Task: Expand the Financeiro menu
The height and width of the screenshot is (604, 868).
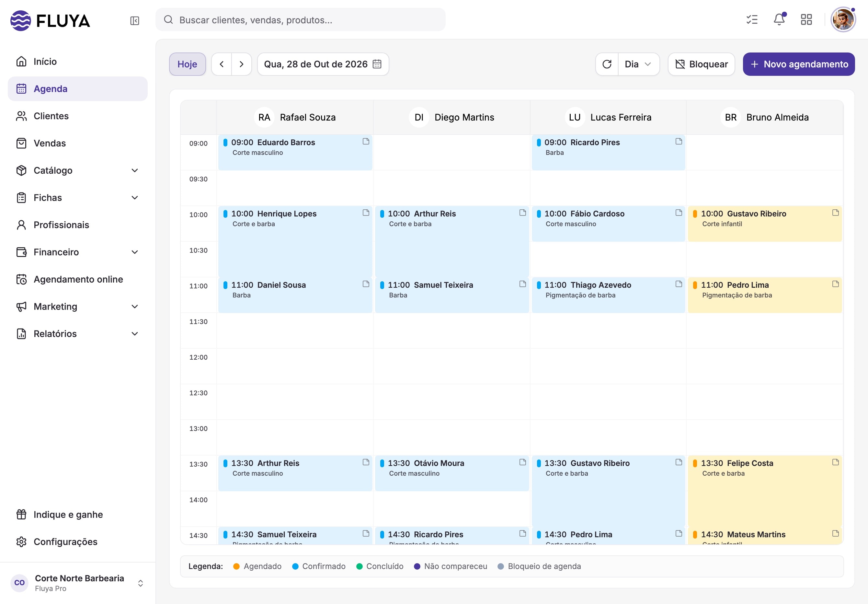Action: point(77,252)
